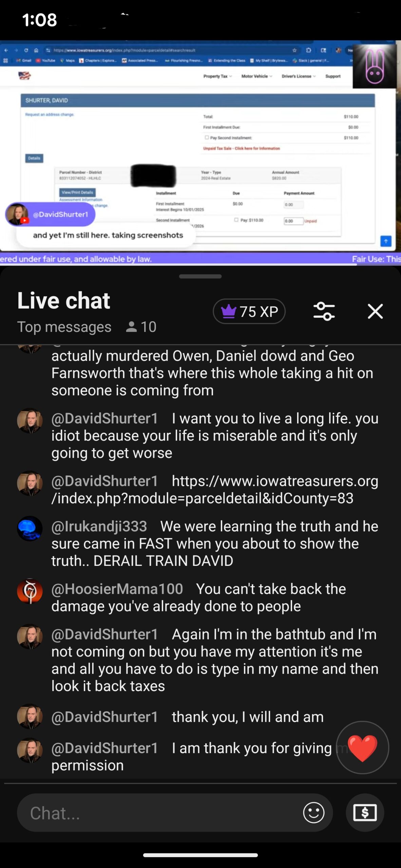Click the Unpaid Tax Sale information link
The width and height of the screenshot is (401, 868).
[242, 148]
